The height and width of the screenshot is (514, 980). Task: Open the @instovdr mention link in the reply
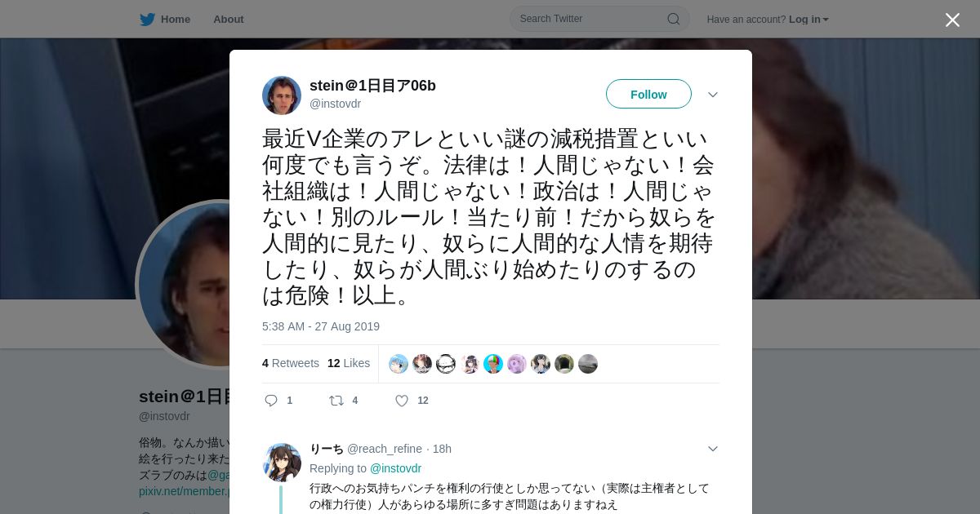coord(395,468)
